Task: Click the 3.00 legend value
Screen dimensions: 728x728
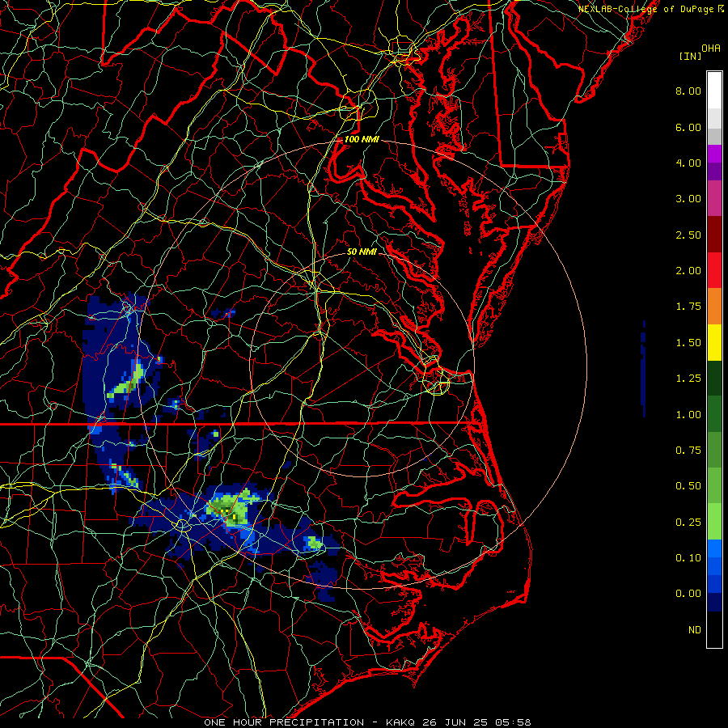Action: pyautogui.click(x=688, y=199)
